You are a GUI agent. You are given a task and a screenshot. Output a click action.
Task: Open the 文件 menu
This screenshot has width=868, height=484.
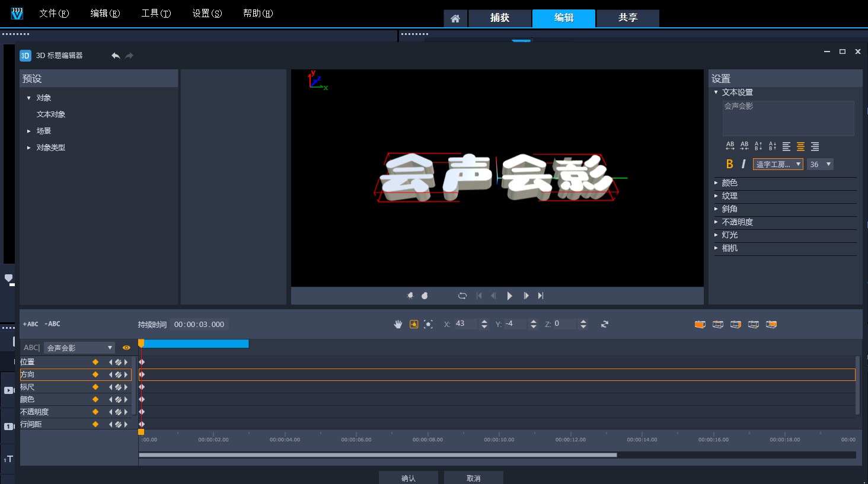(54, 13)
